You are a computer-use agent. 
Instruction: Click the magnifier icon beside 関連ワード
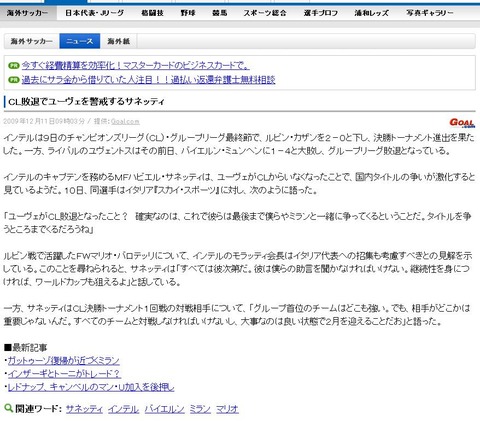(x=8, y=408)
